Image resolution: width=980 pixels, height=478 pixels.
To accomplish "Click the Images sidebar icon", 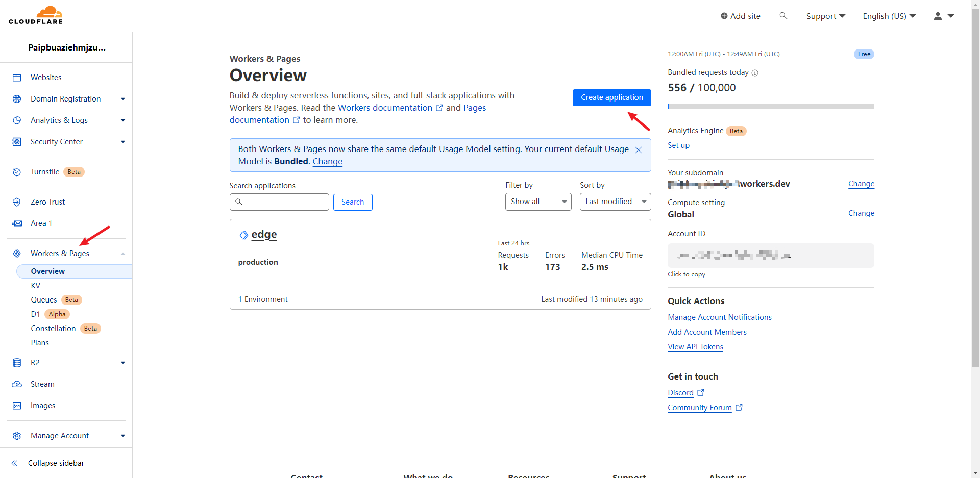I will click(17, 406).
